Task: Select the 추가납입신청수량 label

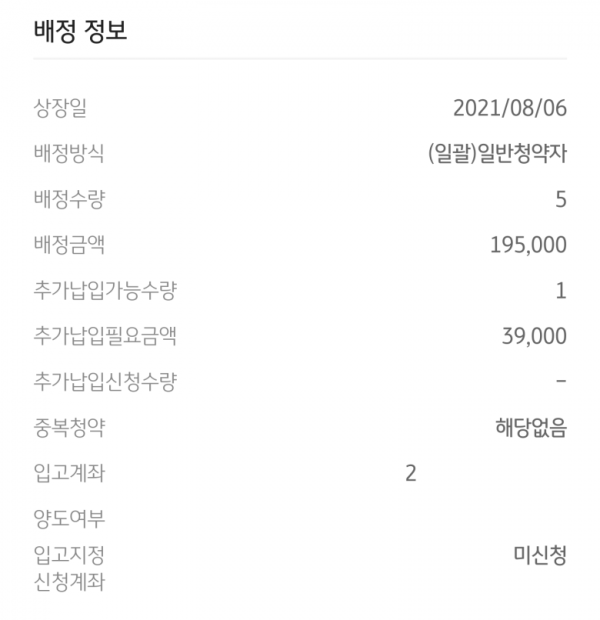Action: coord(105,382)
